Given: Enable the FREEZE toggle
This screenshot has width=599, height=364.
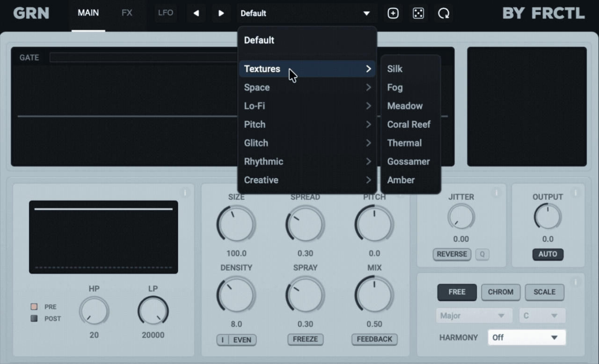Looking at the screenshot, I should [x=305, y=339].
